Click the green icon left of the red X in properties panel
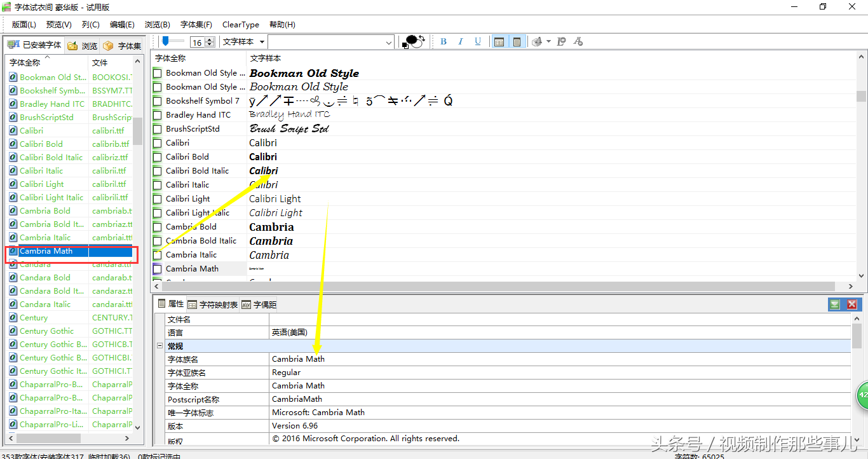 (x=834, y=305)
